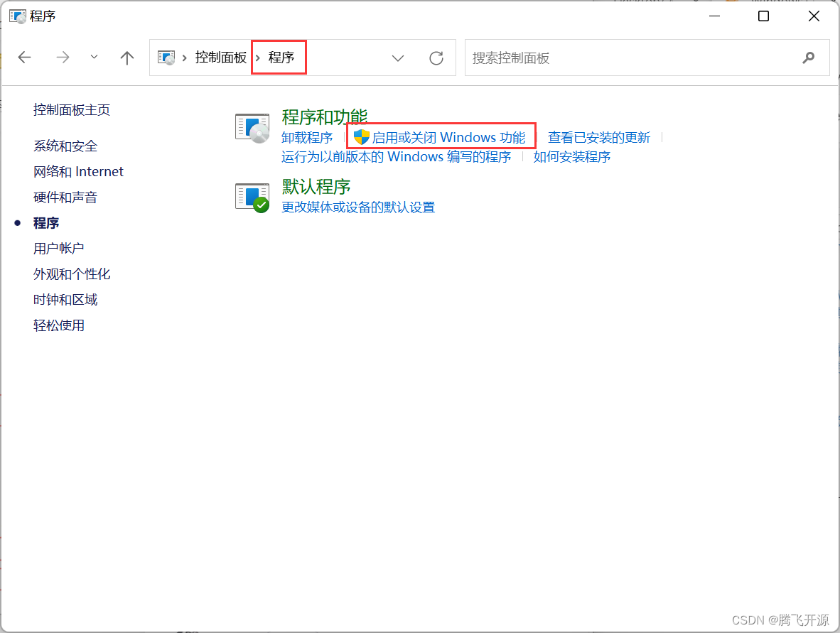Open 网络和 Internet category
Image resolution: width=840 pixels, height=633 pixels.
point(78,171)
